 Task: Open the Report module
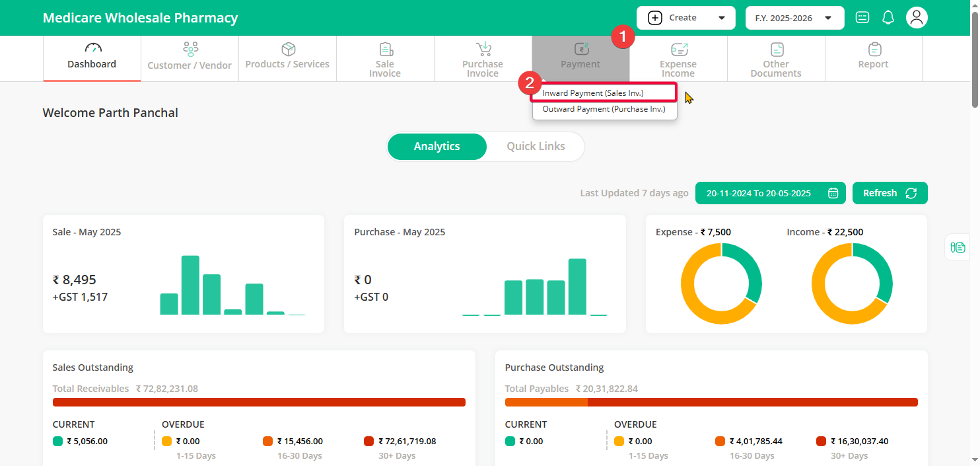tap(873, 58)
